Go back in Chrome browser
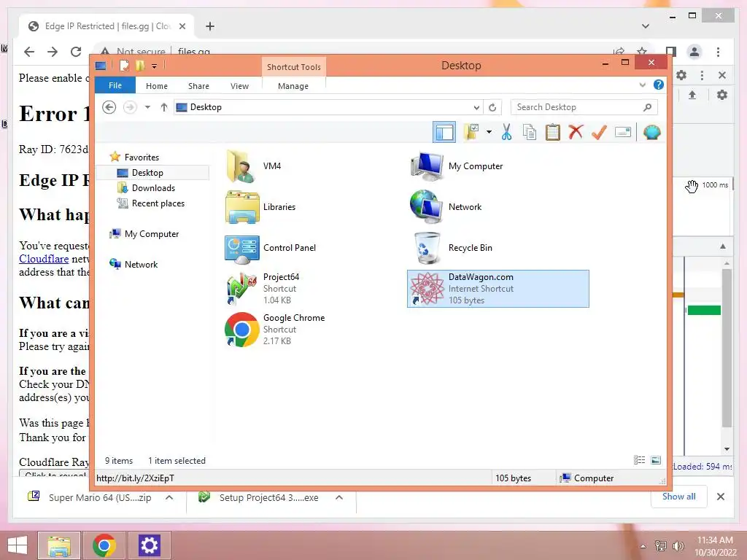This screenshot has width=747, height=560. (29, 52)
